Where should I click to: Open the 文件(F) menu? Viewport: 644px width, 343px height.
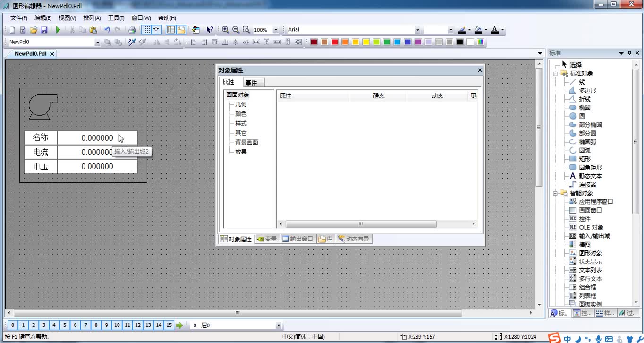19,18
